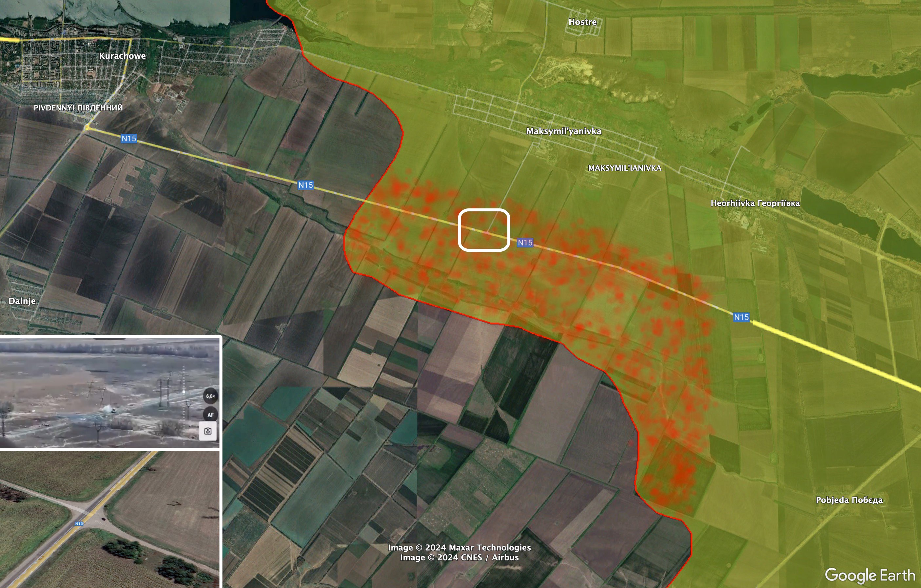Click the PIVDENNYI ПІВДЕННИЙ label
This screenshot has width=921, height=588.
pyautogui.click(x=78, y=108)
